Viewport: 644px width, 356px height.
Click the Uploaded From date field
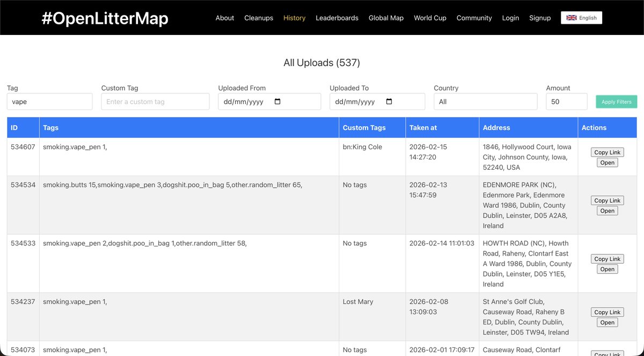269,101
